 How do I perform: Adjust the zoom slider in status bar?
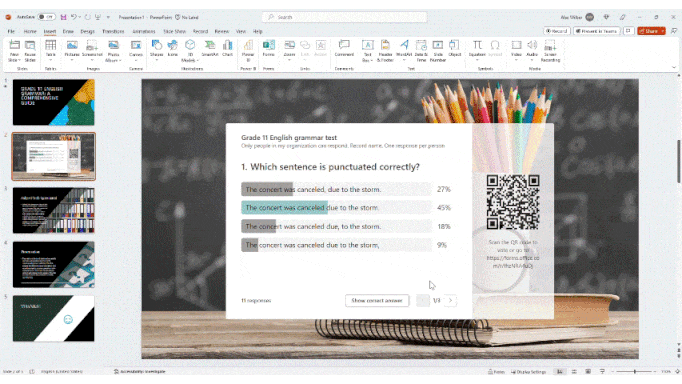635,371
